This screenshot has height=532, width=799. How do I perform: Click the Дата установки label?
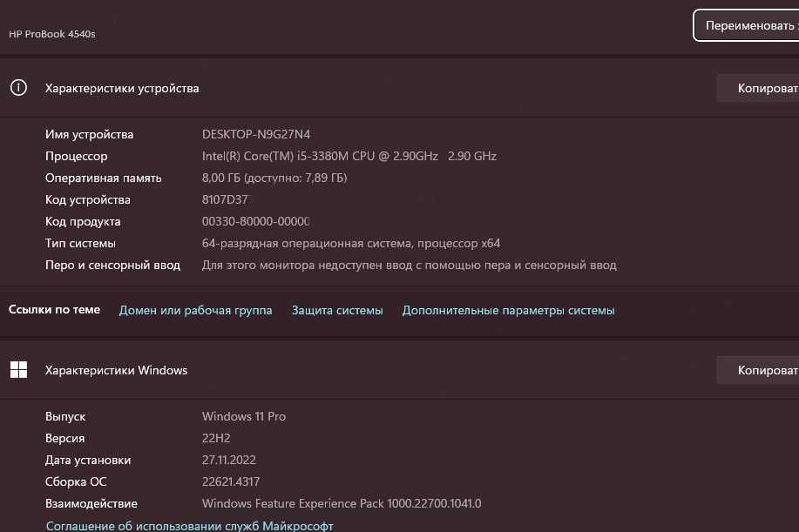pos(88,461)
